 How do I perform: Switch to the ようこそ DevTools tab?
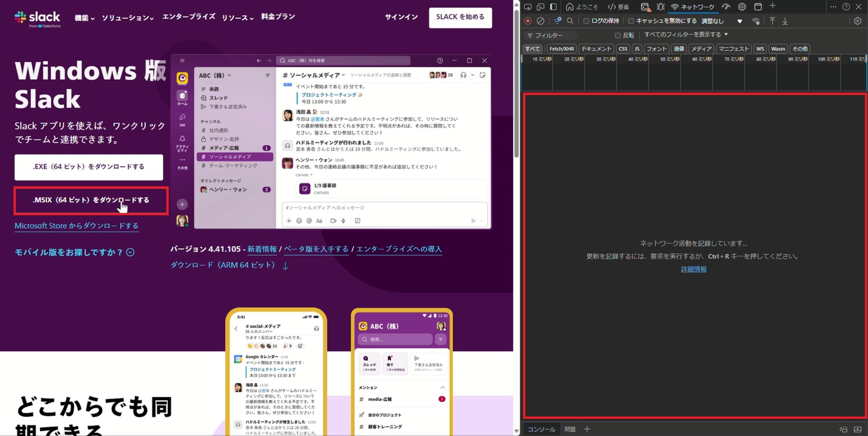pos(582,7)
